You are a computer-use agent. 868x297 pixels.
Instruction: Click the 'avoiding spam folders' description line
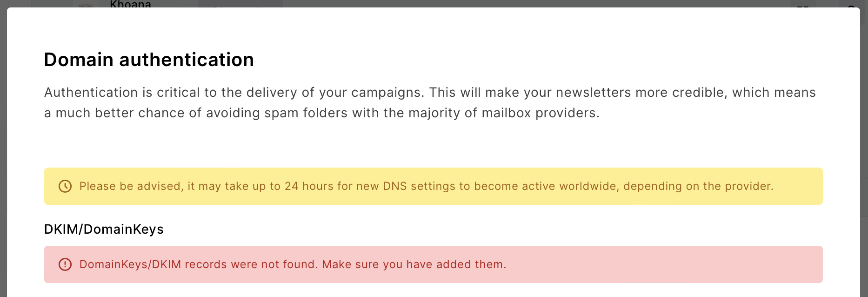[x=322, y=113]
